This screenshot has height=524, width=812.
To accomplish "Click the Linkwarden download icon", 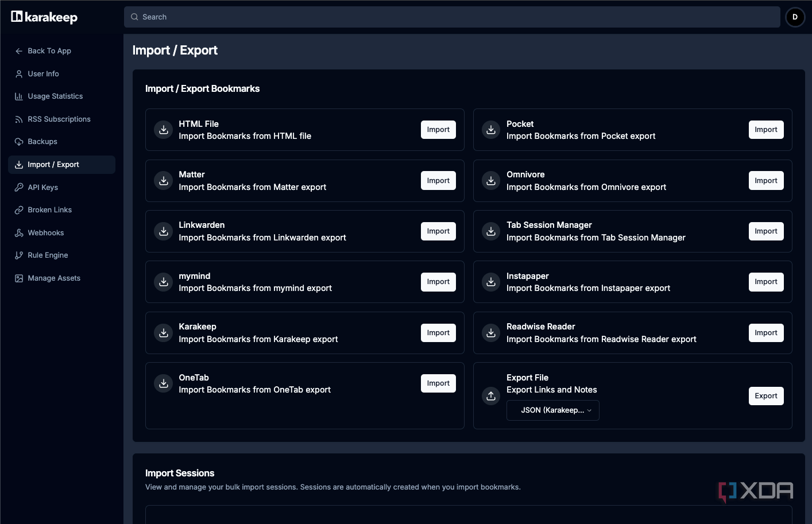I will [x=164, y=231].
